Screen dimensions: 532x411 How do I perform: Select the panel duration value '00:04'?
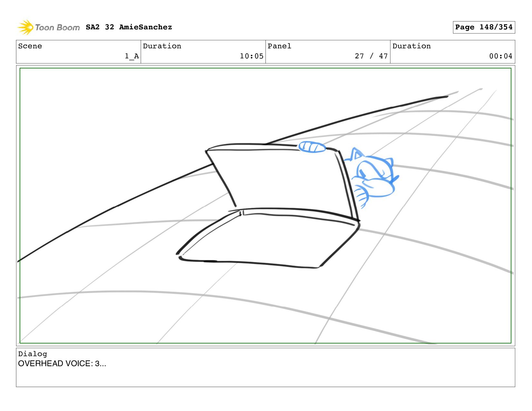point(501,56)
